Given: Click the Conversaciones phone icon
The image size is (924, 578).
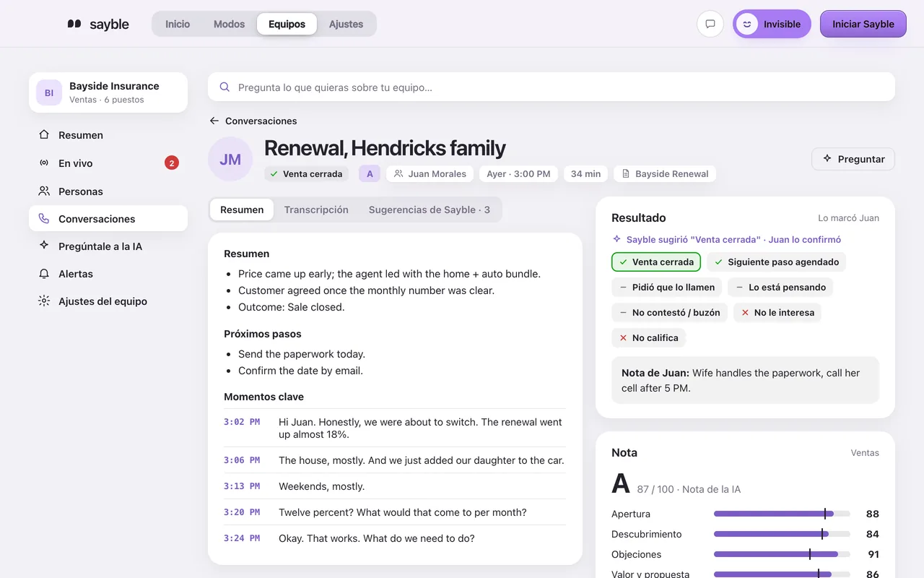Looking at the screenshot, I should [x=44, y=218].
